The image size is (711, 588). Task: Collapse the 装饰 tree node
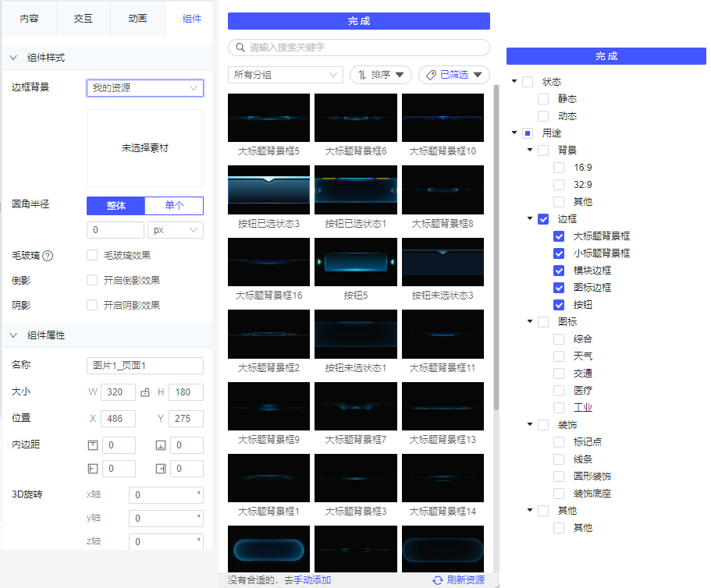pyautogui.click(x=530, y=424)
